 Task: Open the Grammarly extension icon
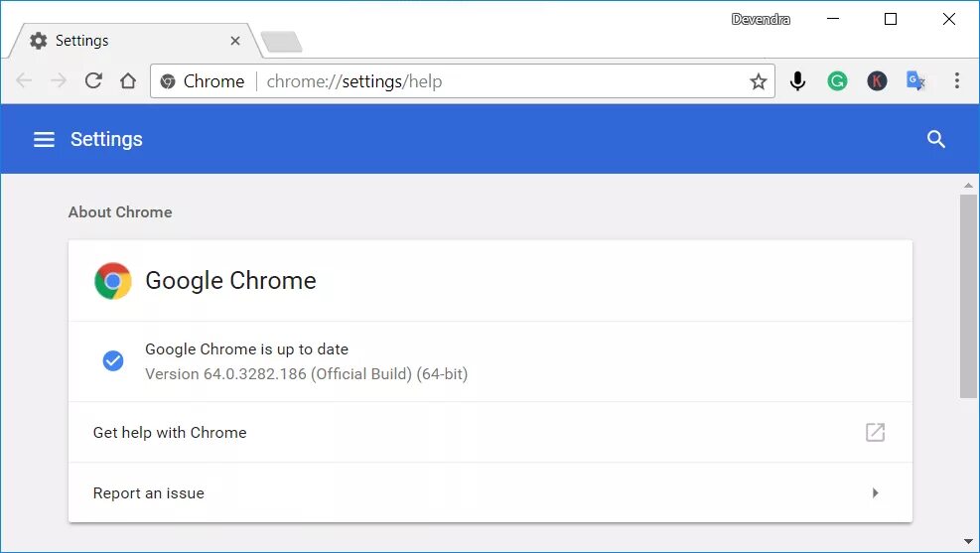[837, 81]
